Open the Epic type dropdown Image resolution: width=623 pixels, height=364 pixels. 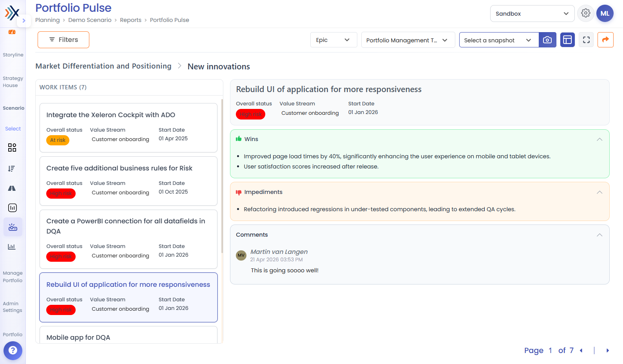click(333, 40)
